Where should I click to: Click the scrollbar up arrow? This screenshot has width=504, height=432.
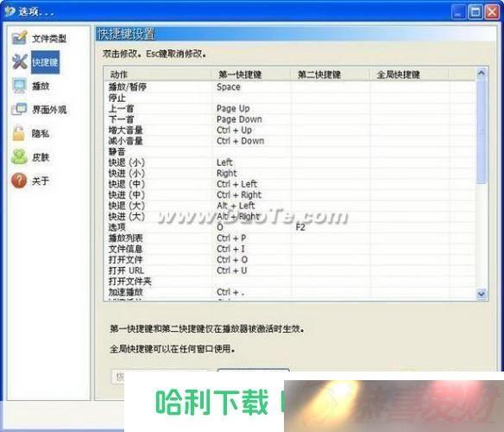point(482,73)
